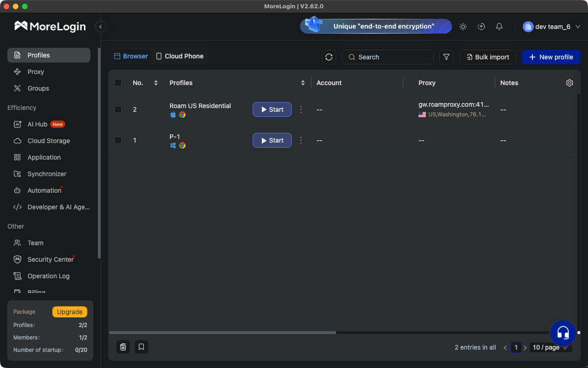
Task: Click the Proxy column header
Action: click(x=427, y=83)
